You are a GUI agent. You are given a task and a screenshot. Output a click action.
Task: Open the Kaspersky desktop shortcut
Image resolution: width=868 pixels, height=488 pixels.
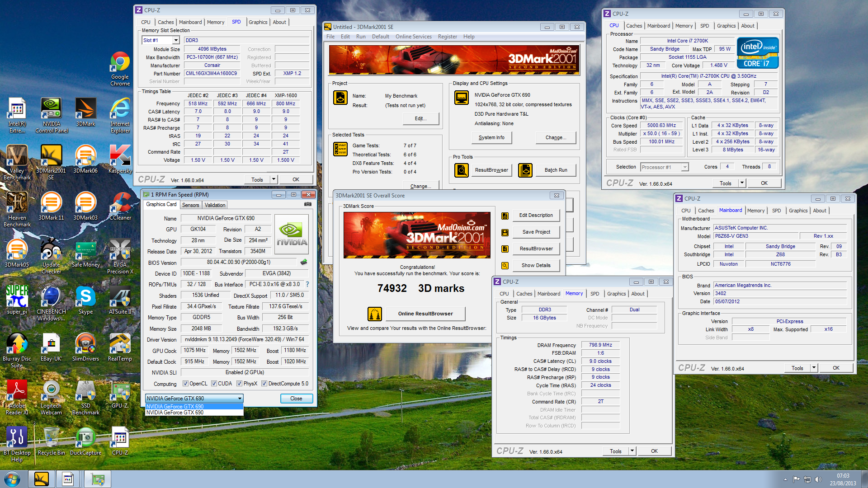pos(120,160)
